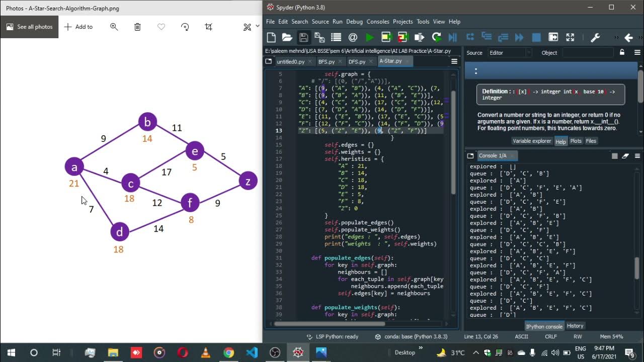This screenshot has width=644, height=362.
Task: Click the console vertical scrollbar
Action: (637, 268)
